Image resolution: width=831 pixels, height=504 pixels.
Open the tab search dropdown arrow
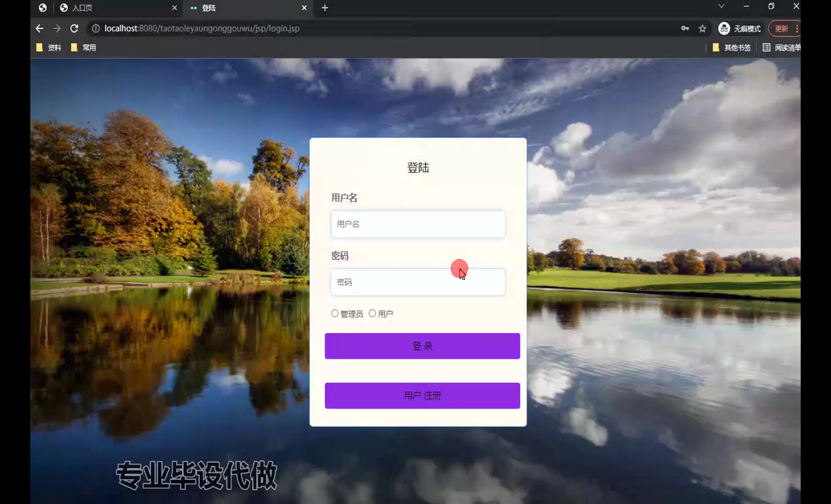tap(721, 6)
